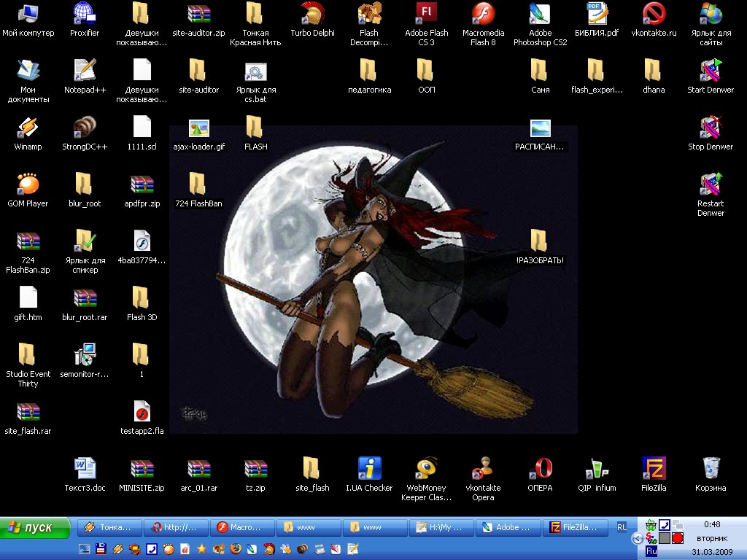Launch the QIP infium shortcut

(x=597, y=474)
